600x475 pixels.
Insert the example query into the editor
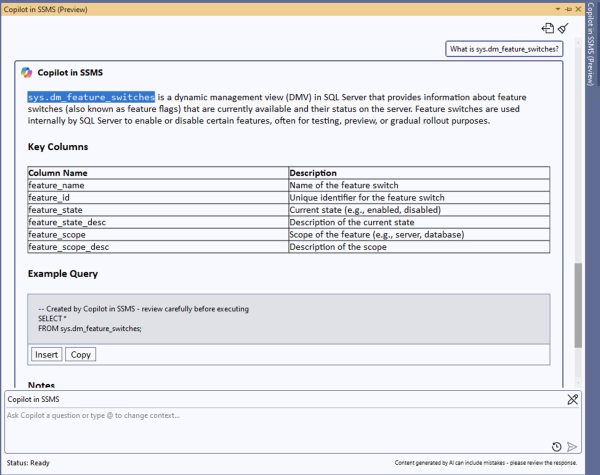click(x=46, y=354)
